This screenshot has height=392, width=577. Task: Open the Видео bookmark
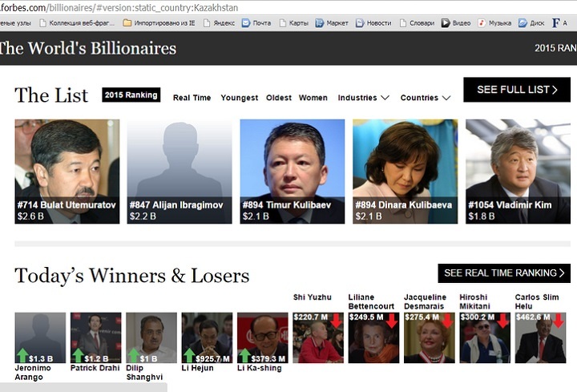coord(456,22)
